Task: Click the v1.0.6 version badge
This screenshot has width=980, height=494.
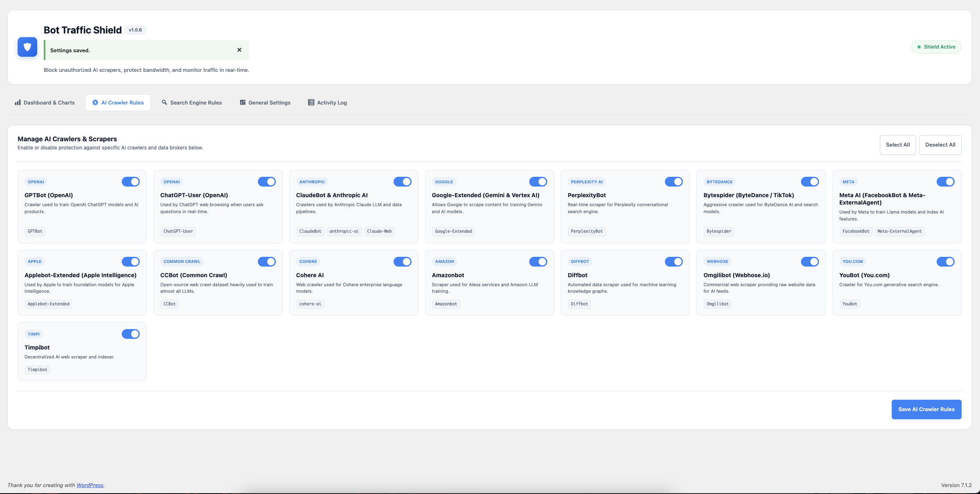Action: pyautogui.click(x=135, y=30)
